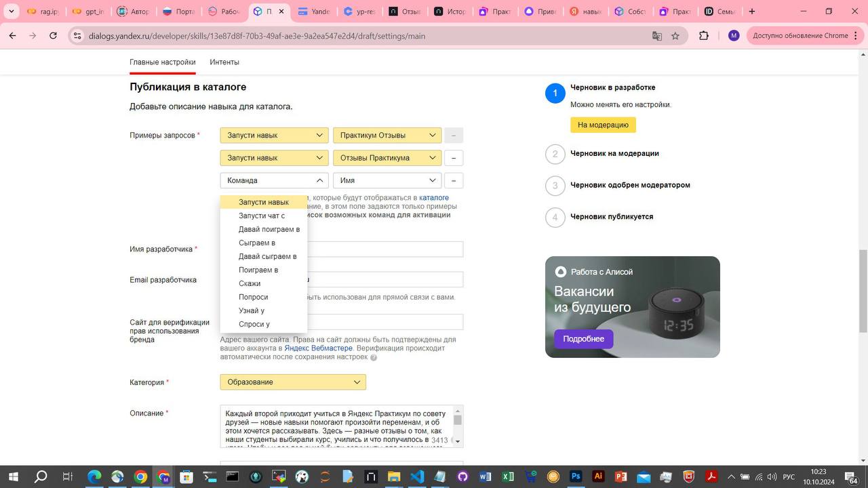This screenshot has height=488, width=868.
Task: Reload the current page
Action: pyautogui.click(x=53, y=36)
